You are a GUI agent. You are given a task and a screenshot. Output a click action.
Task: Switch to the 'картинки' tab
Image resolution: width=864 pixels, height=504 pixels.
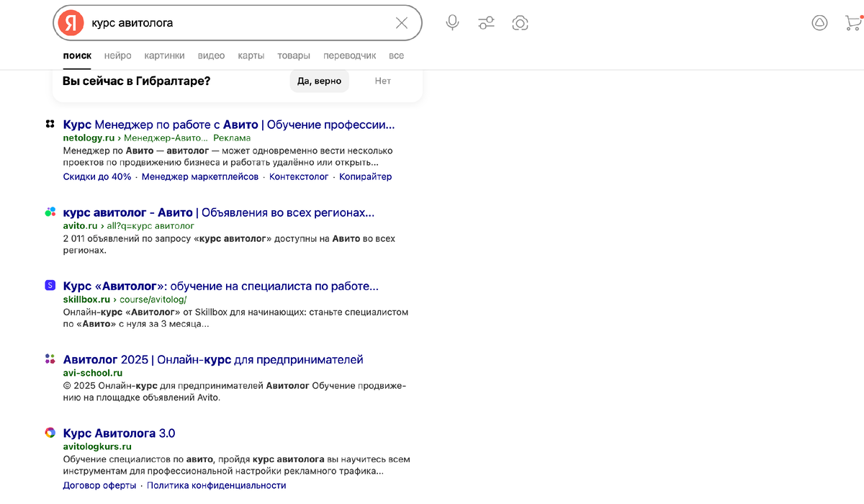tap(164, 55)
